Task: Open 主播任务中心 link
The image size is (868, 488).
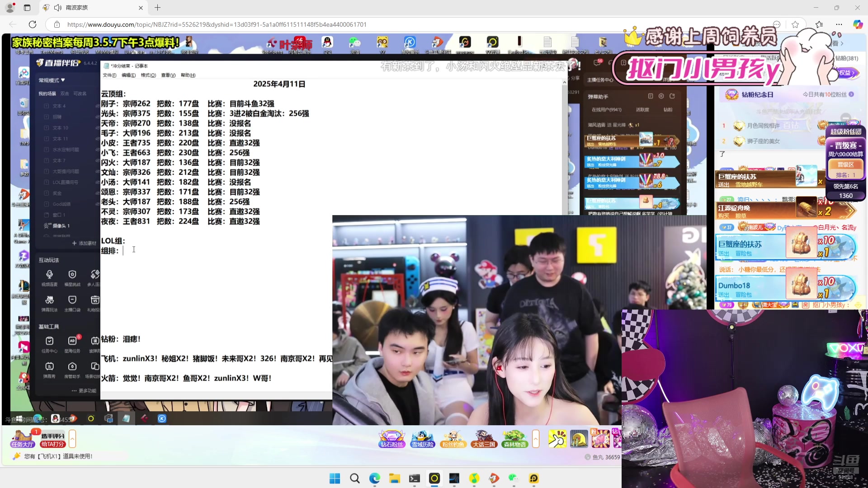Action: click(x=600, y=80)
